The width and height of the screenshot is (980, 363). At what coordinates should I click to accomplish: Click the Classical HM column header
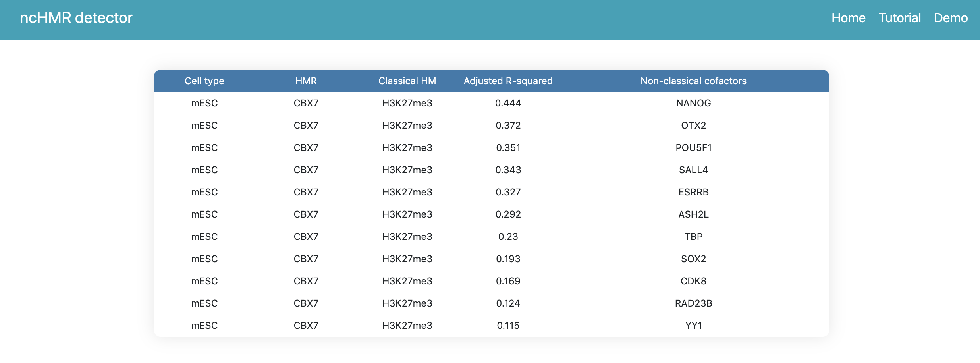click(407, 81)
